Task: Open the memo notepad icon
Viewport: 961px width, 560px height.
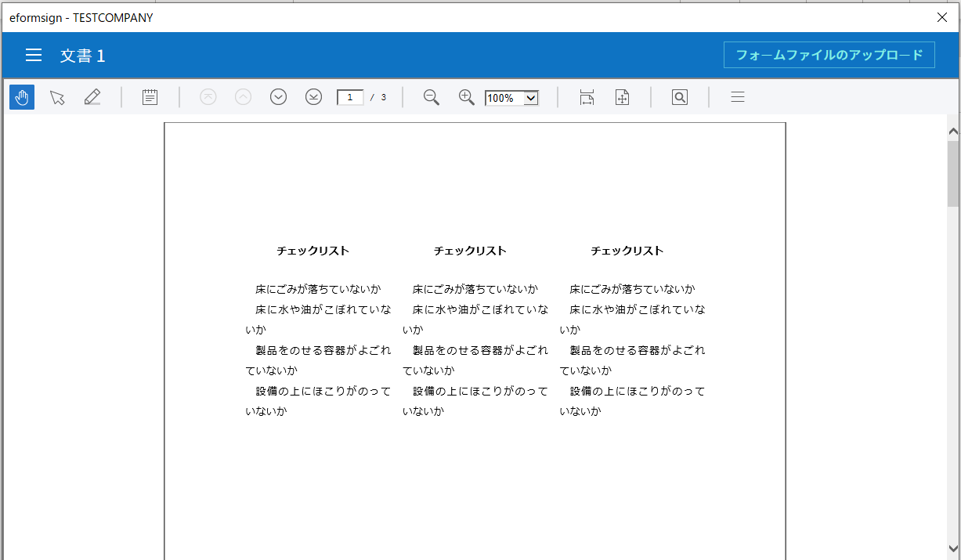Action: 150,97
